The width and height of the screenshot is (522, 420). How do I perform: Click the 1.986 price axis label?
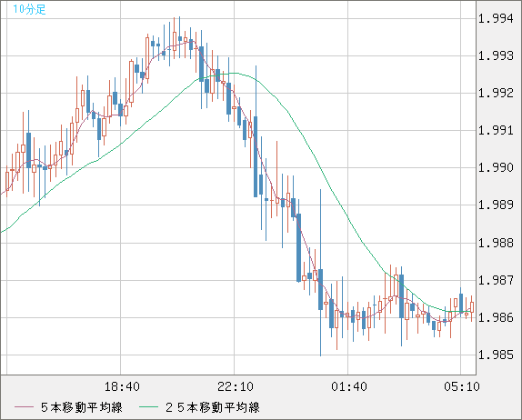tap(496, 317)
